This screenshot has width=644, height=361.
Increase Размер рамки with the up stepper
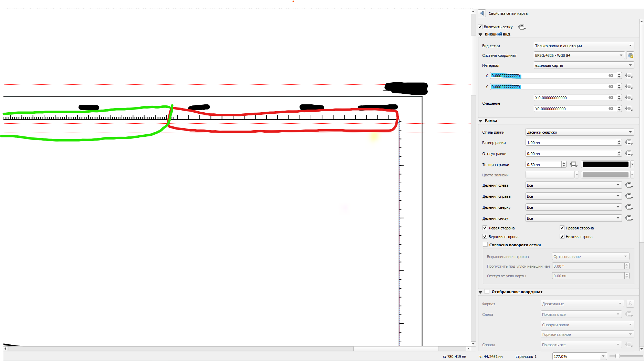(619, 141)
